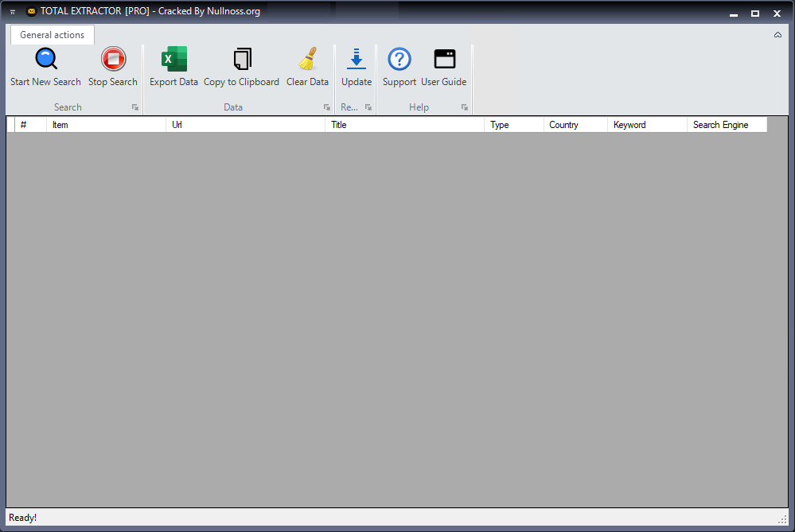Close the Total Extractor window
The image size is (795, 532).
[x=777, y=14]
